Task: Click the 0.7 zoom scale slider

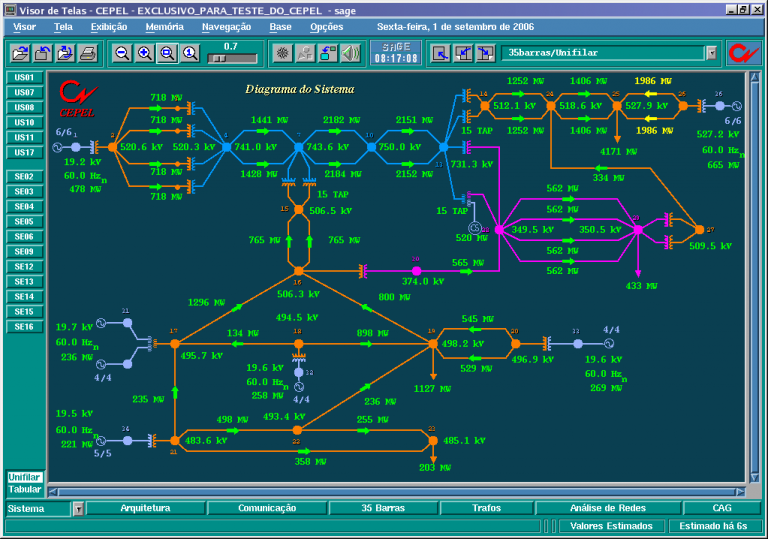Action: point(231,59)
